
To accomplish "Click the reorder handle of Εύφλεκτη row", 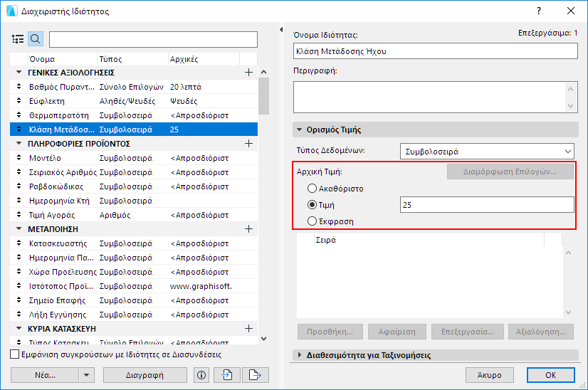I will click(19, 101).
